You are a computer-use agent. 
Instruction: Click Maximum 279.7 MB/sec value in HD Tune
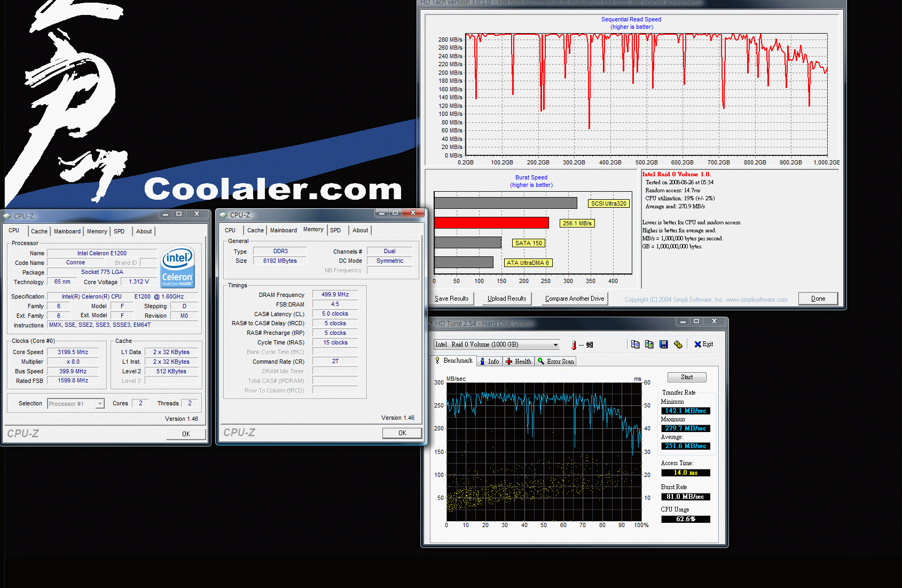pyautogui.click(x=686, y=428)
